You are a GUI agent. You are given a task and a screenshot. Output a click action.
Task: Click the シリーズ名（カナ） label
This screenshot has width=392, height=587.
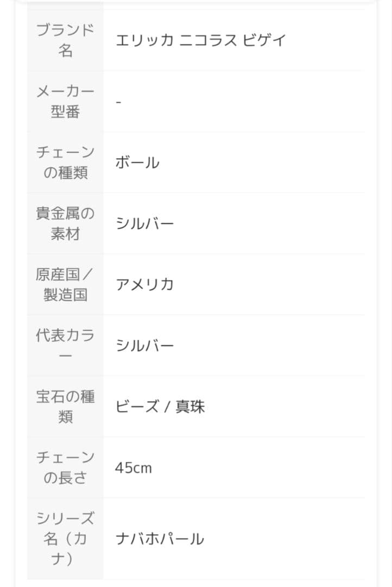[x=65, y=539]
